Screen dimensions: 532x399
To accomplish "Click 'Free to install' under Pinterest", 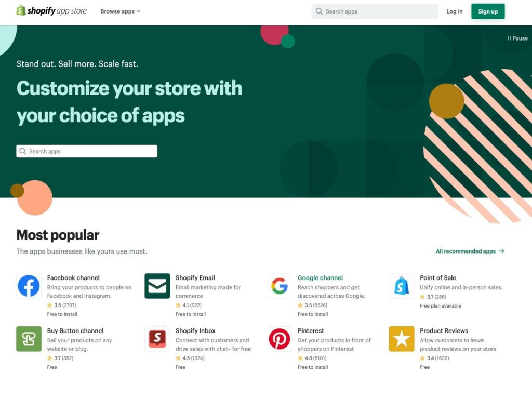I will (x=313, y=367).
